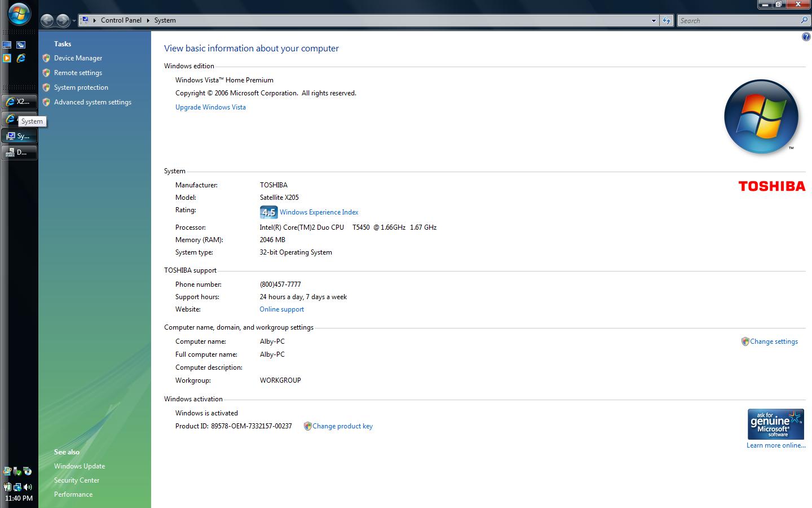
Task: Click the red TOSHIBA logo
Action: (772, 186)
